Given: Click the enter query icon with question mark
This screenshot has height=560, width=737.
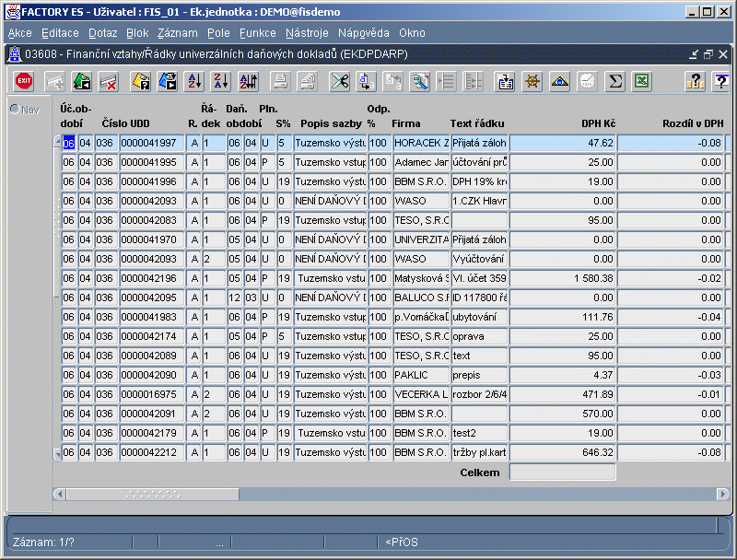Looking at the screenshot, I should click(x=141, y=81).
